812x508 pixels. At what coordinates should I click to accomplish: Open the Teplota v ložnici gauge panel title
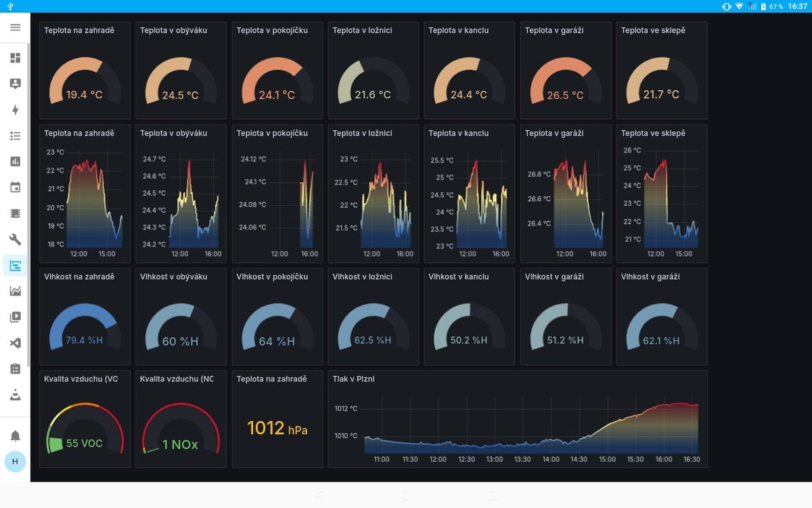(362, 30)
